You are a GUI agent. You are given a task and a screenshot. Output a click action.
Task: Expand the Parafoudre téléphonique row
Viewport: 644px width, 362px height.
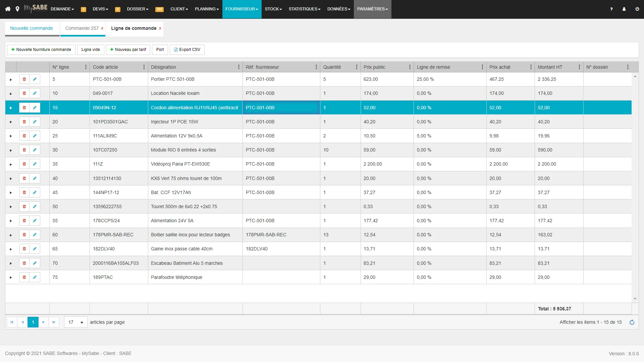11,278
